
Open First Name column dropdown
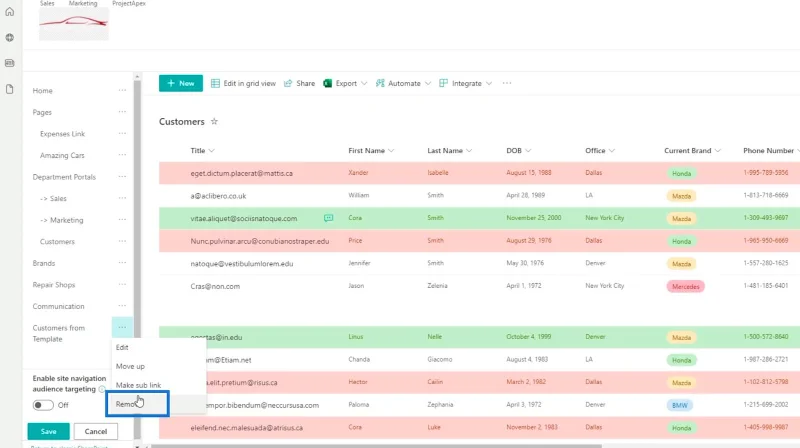[x=391, y=151]
